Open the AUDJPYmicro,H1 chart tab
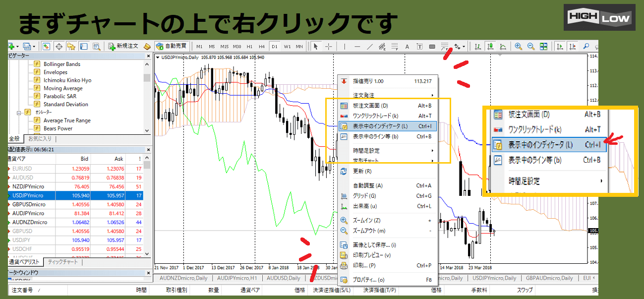The width and height of the screenshot is (644, 299). [236, 278]
